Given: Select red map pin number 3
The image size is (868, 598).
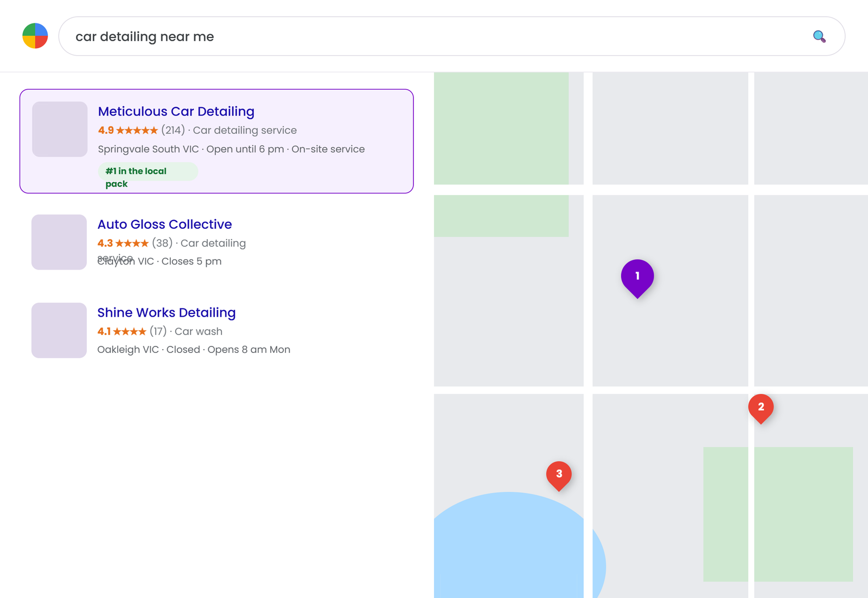Looking at the screenshot, I should pos(559,476).
